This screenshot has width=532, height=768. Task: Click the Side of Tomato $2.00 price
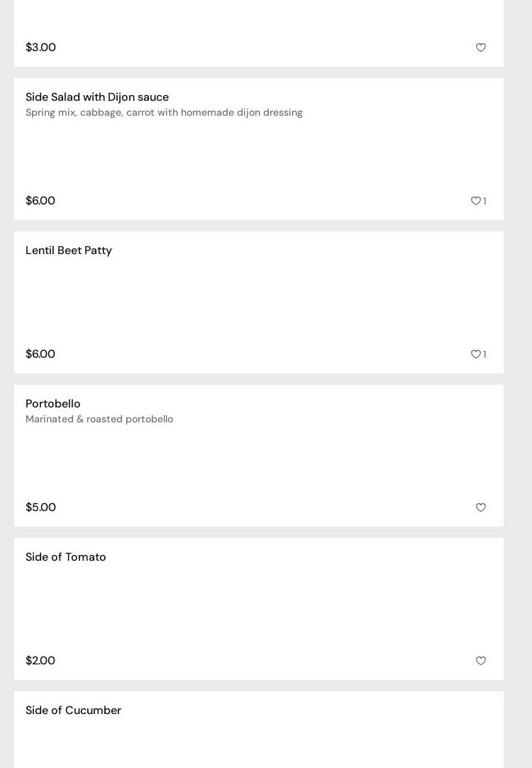pyautogui.click(x=40, y=661)
